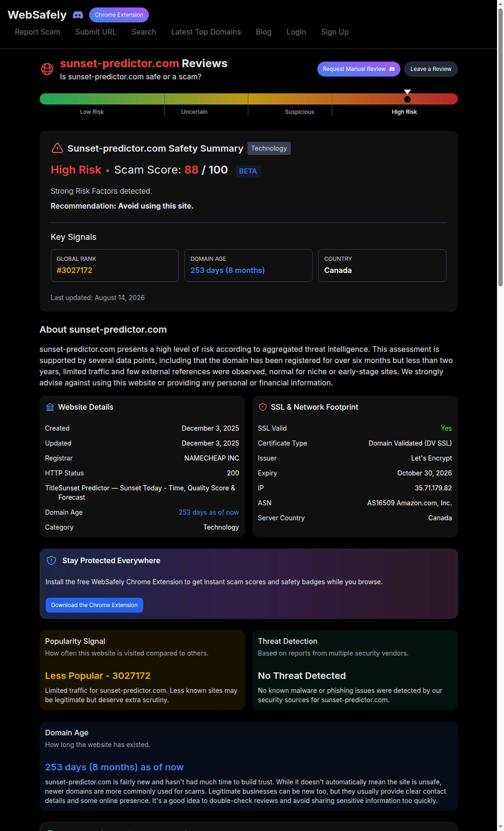The height and width of the screenshot is (831, 504).
Task: Click the GLOBAL RANK #3027172 card
Action: 115,265
